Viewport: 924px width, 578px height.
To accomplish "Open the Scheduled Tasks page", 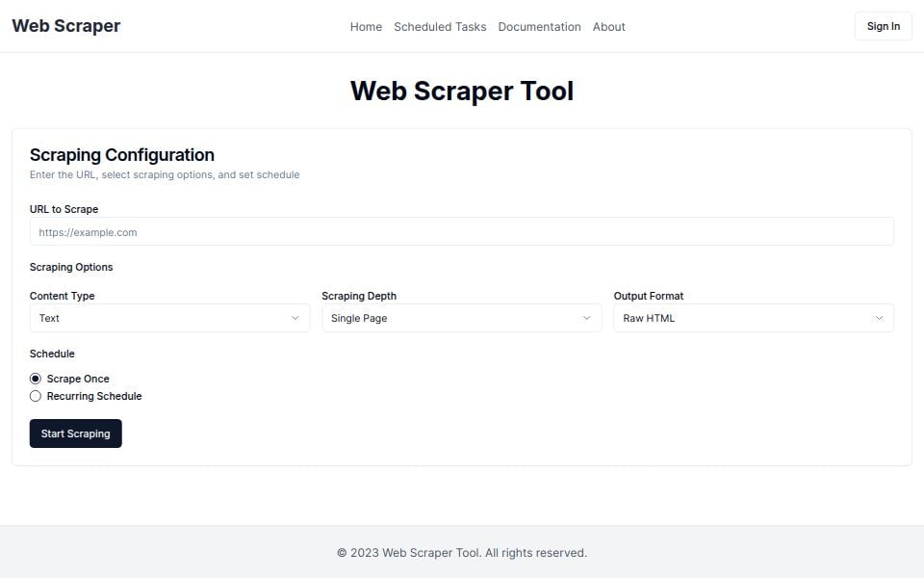I will 440,26.
